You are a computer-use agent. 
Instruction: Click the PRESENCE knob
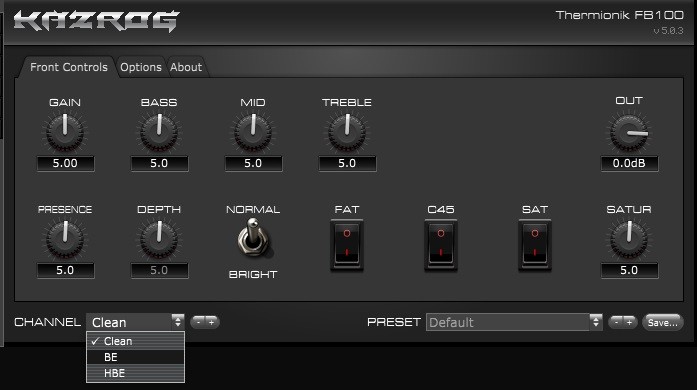pos(65,239)
